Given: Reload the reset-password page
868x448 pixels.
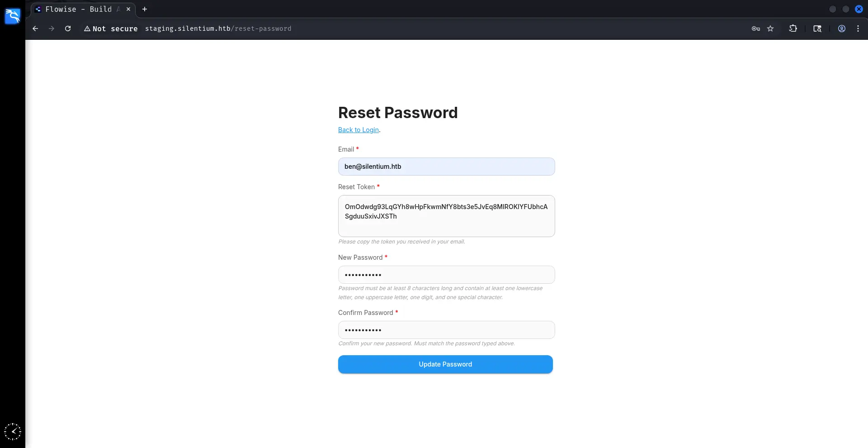Looking at the screenshot, I should coord(68,29).
